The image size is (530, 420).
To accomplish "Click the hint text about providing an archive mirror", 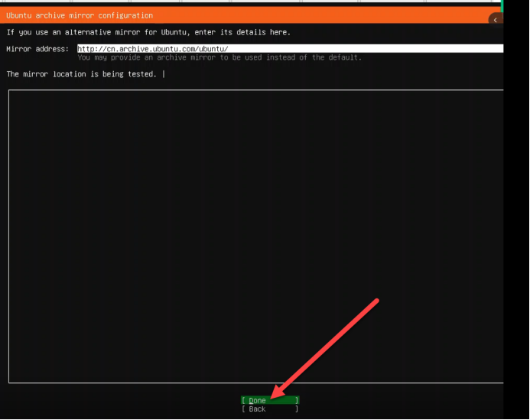I will click(219, 57).
